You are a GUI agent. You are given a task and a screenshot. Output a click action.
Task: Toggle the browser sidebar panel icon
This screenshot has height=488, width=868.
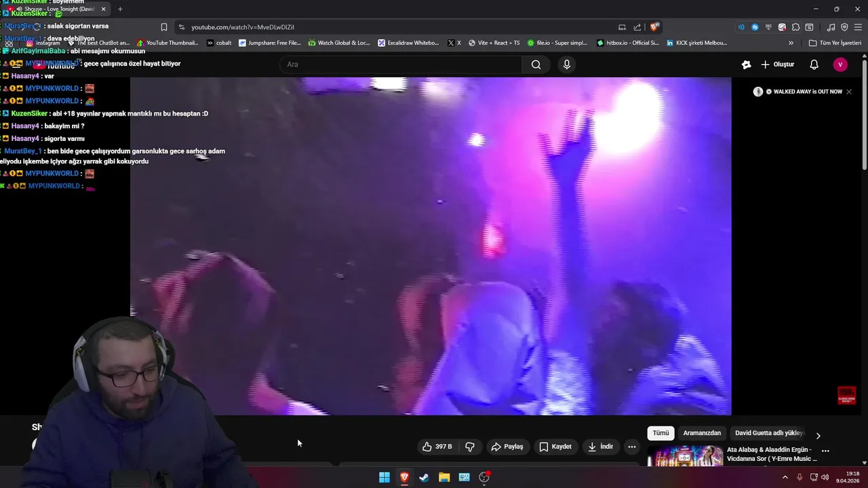tap(809, 27)
